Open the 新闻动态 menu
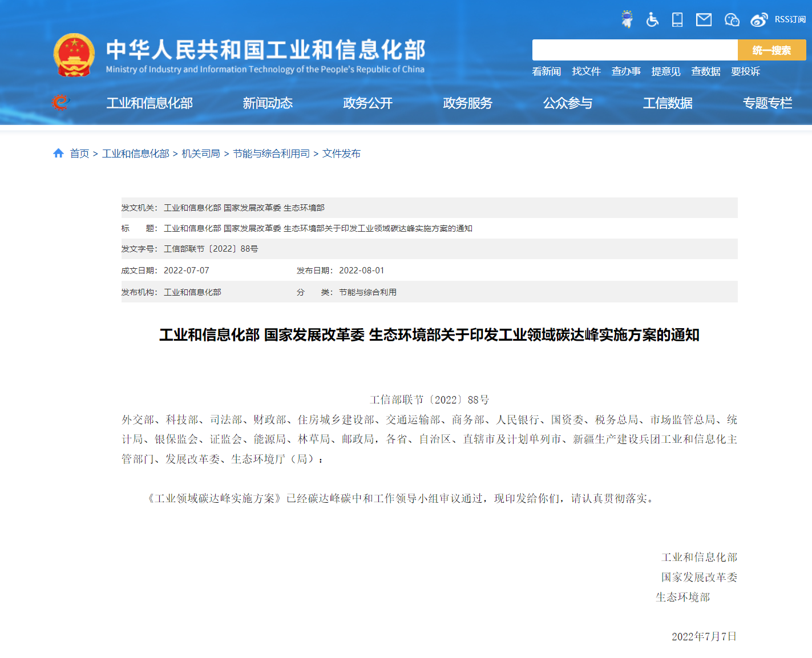This screenshot has width=812, height=658. coord(268,103)
